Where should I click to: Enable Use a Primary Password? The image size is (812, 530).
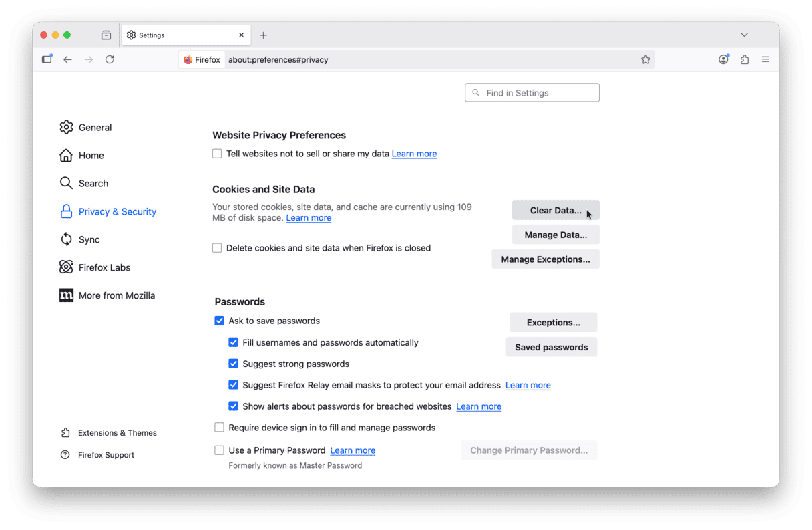pos(219,450)
